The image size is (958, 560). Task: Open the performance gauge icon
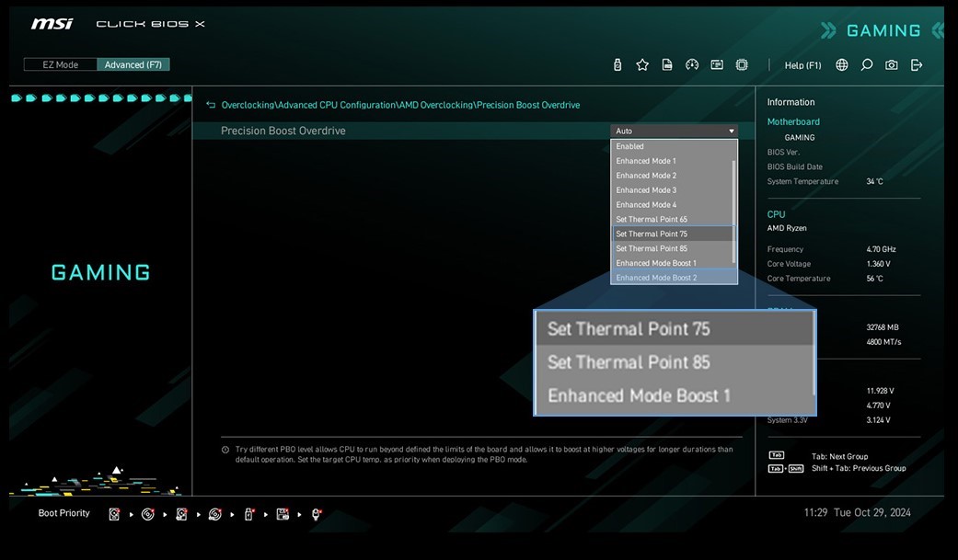point(692,64)
